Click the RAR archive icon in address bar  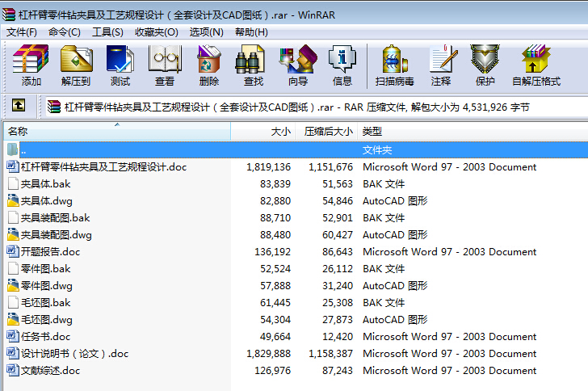(54, 107)
